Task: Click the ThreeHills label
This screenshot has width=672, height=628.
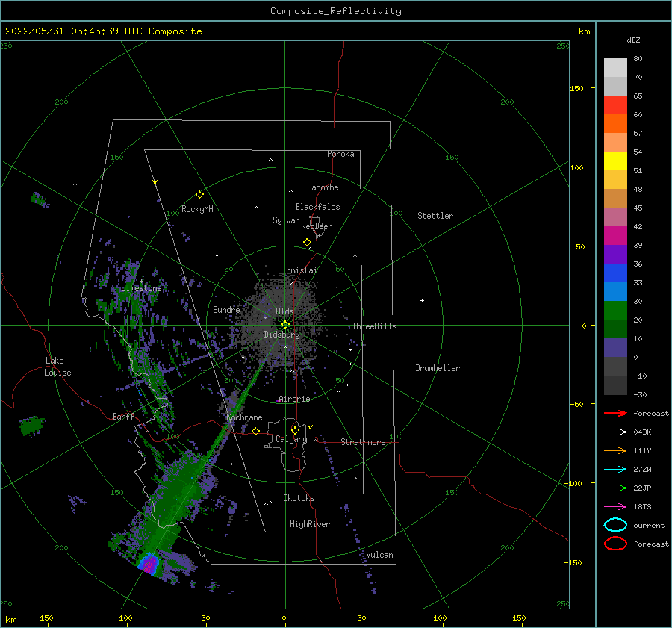Action: pyautogui.click(x=374, y=326)
